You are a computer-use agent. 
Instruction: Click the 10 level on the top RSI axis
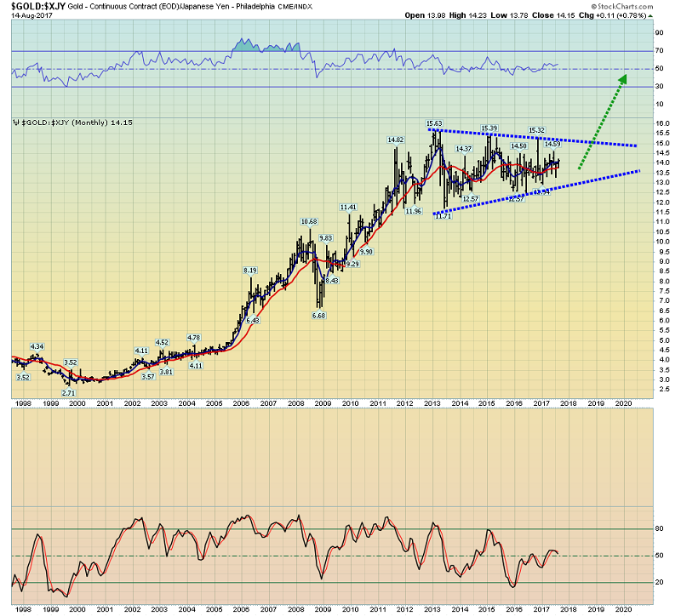pos(659,104)
